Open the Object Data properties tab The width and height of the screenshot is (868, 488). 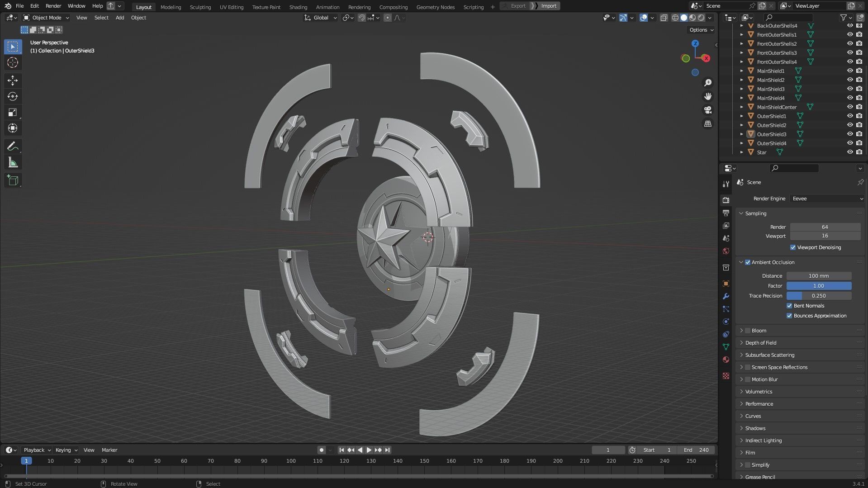[x=726, y=347]
